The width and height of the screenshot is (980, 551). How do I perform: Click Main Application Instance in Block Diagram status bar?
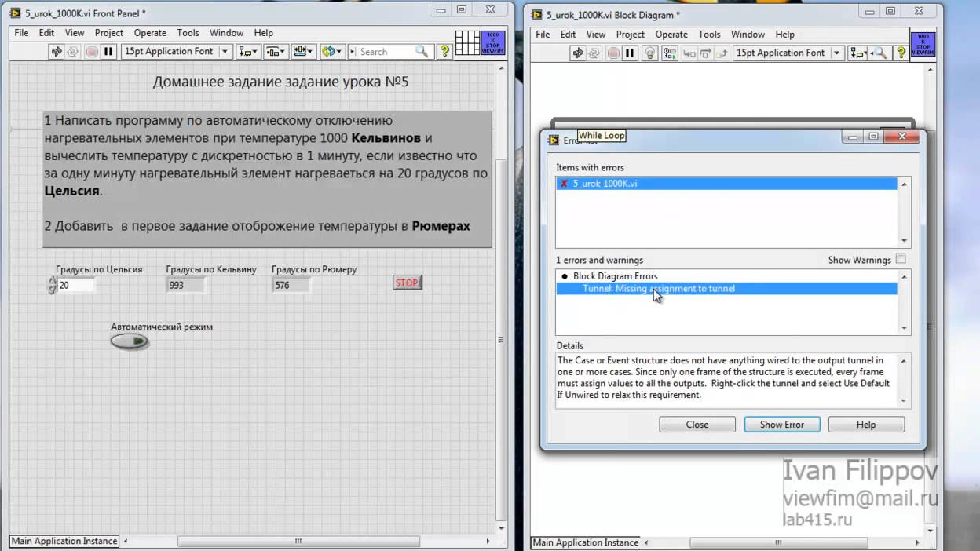pyautogui.click(x=586, y=542)
